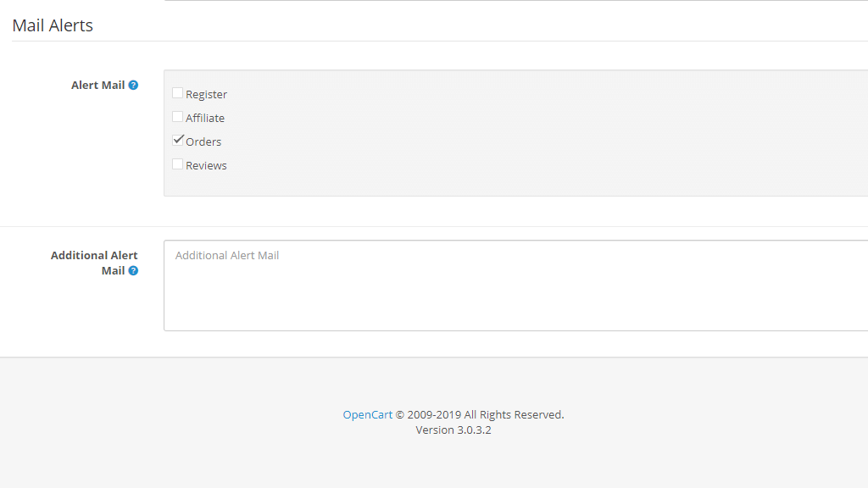Enable the Register alert checkbox
Image resolution: width=868 pixels, height=488 pixels.
point(178,93)
